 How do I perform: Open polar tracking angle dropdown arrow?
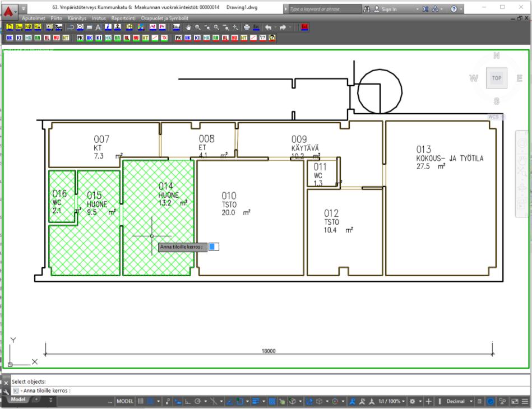[206, 402]
